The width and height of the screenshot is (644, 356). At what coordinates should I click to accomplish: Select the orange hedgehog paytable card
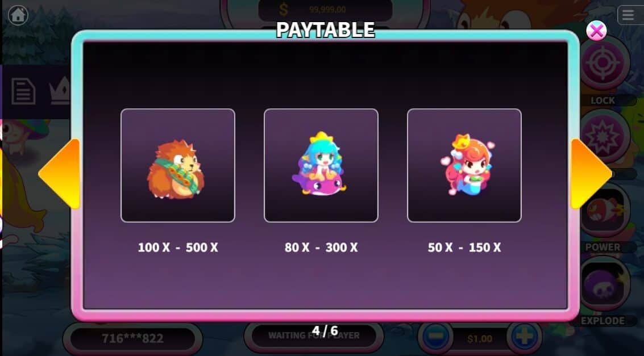[x=178, y=165]
